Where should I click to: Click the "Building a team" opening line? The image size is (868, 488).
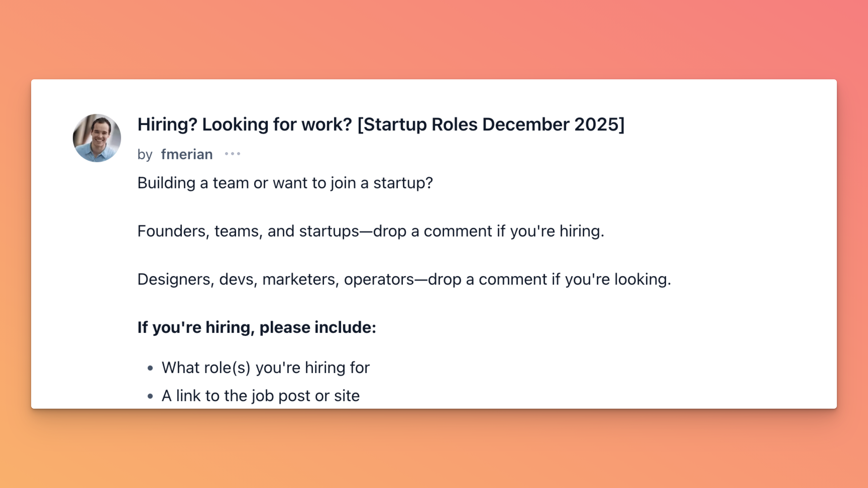[285, 183]
